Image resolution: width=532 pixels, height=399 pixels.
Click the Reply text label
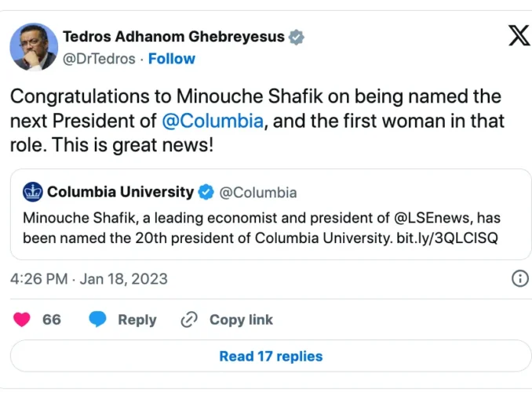pyautogui.click(x=137, y=320)
